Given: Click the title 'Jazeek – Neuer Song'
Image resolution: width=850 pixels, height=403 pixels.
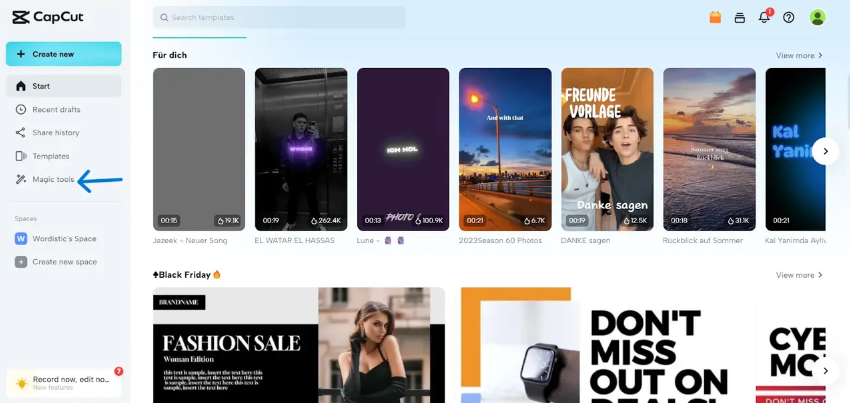Looking at the screenshot, I should [190, 240].
